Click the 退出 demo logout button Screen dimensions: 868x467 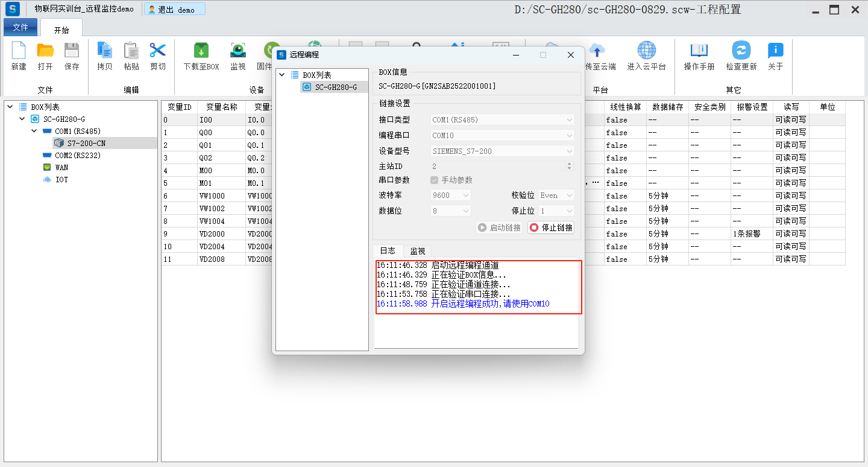click(x=175, y=10)
